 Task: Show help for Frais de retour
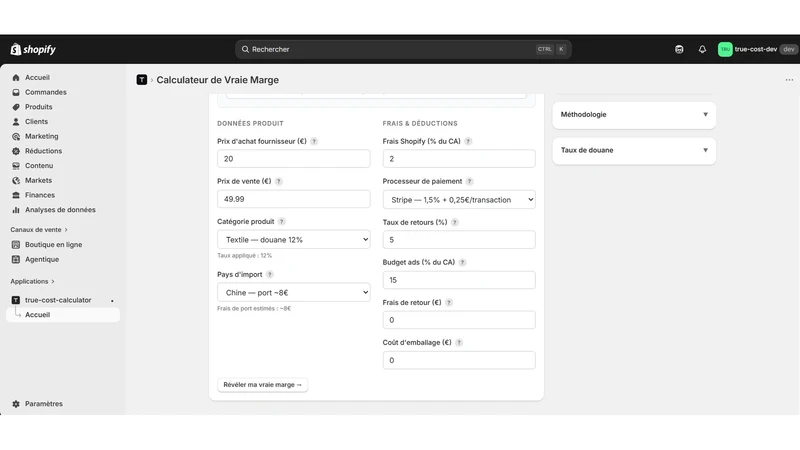pos(449,303)
